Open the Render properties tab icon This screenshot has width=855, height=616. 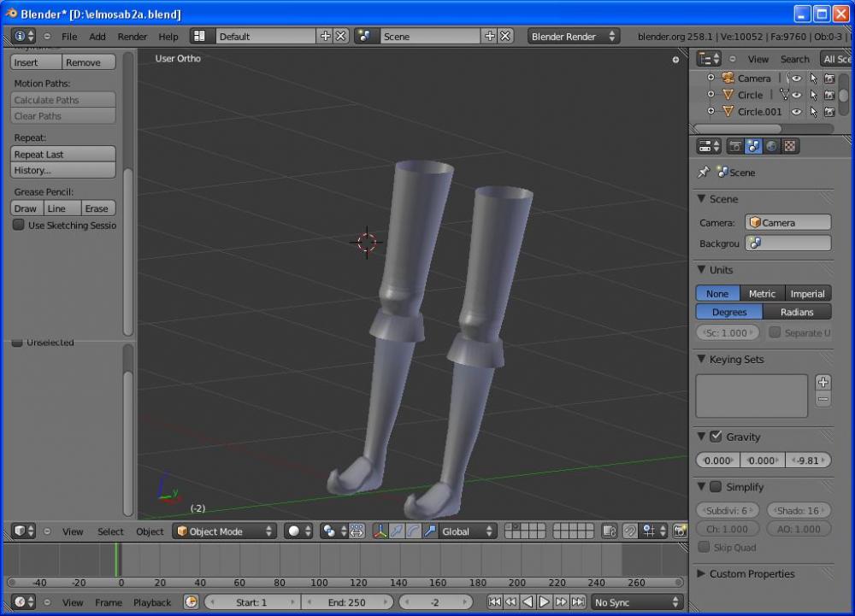click(735, 146)
